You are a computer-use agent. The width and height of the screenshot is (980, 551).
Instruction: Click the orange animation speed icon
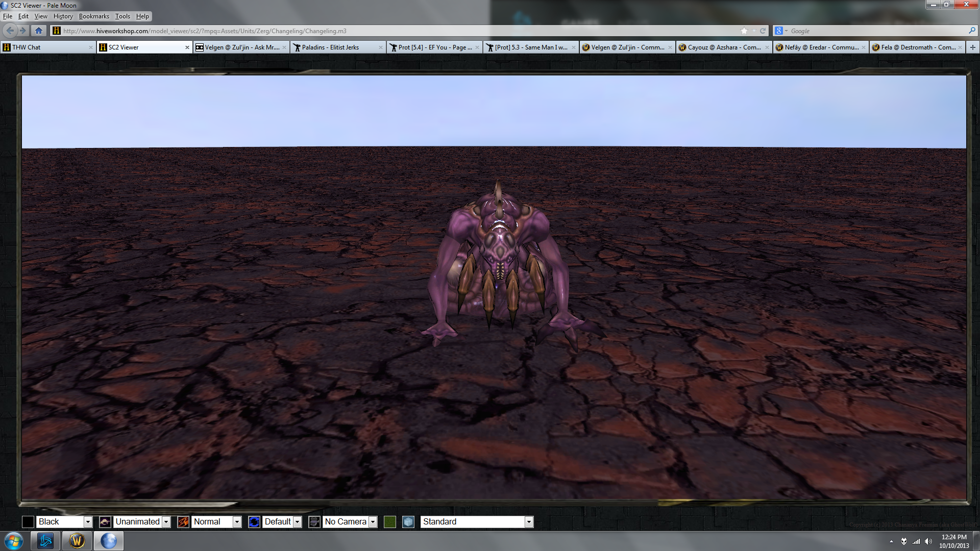coord(183,521)
